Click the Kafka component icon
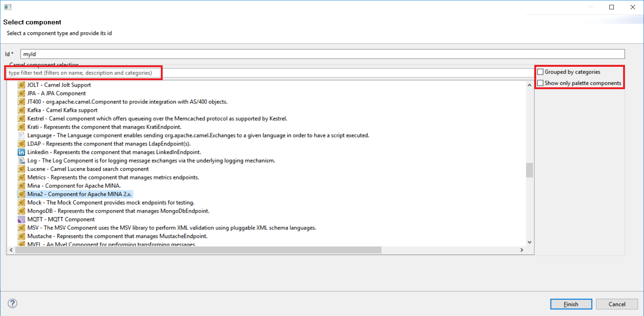The image size is (644, 316). pyautogui.click(x=21, y=110)
